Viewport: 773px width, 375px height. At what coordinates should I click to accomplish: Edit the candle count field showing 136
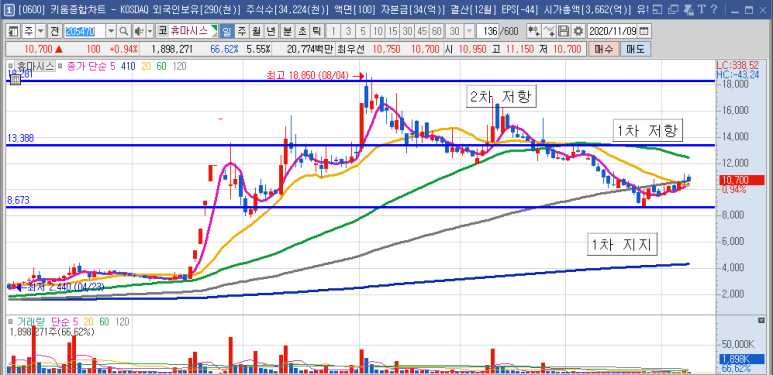coord(488,32)
